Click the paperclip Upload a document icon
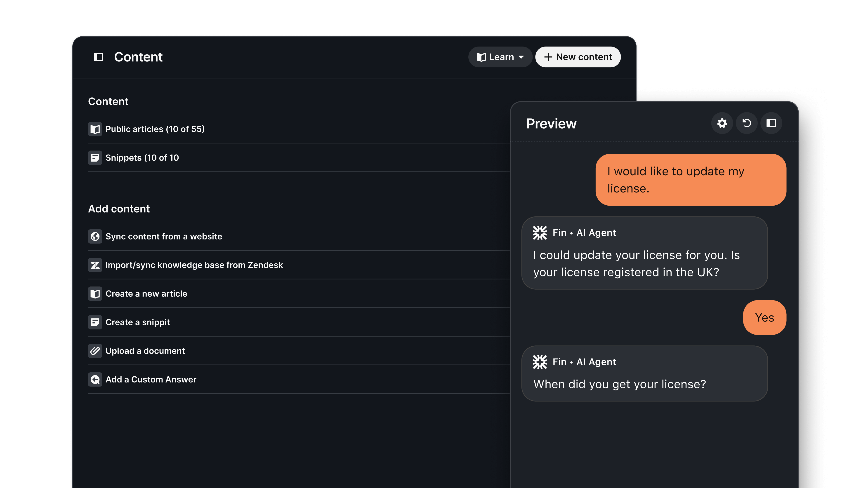This screenshot has height=488, width=868. (95, 351)
